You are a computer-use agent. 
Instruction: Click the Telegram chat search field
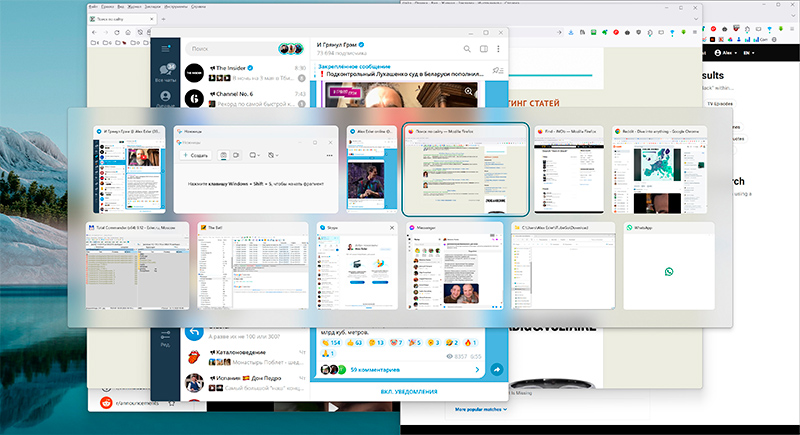(x=228, y=48)
